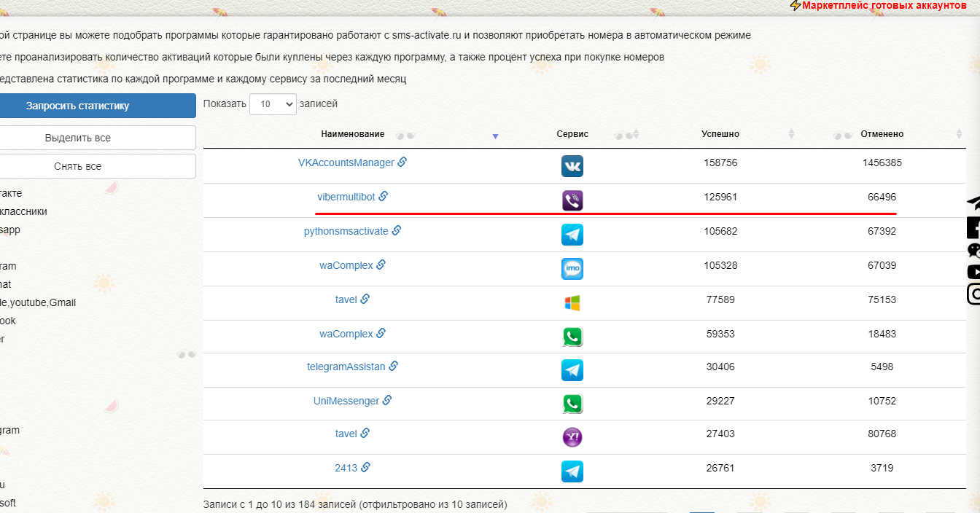980x513 pixels.
Task: Click the Снять все button
Action: click(78, 166)
